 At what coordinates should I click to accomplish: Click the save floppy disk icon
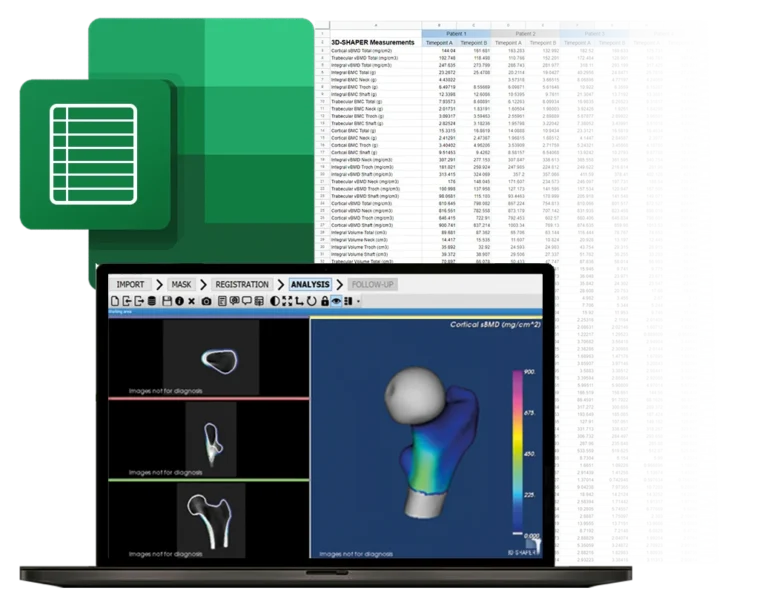tap(166, 300)
